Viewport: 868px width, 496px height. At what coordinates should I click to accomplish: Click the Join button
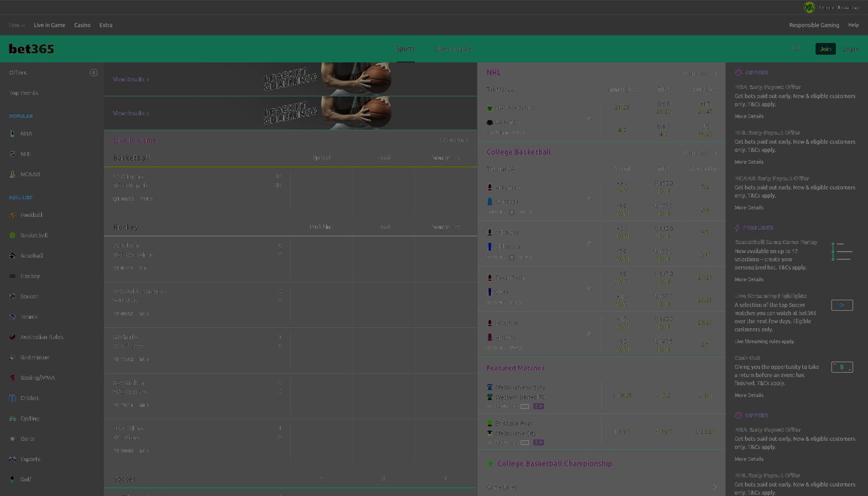click(x=826, y=49)
